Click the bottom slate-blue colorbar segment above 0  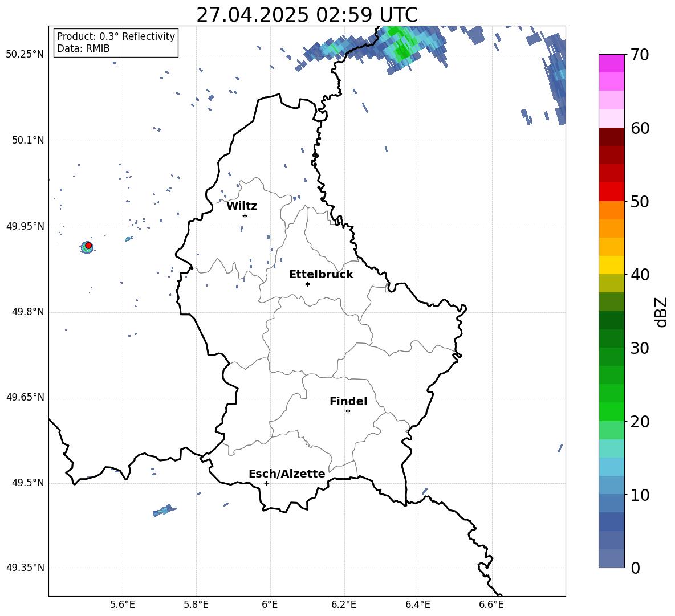coord(611,558)
